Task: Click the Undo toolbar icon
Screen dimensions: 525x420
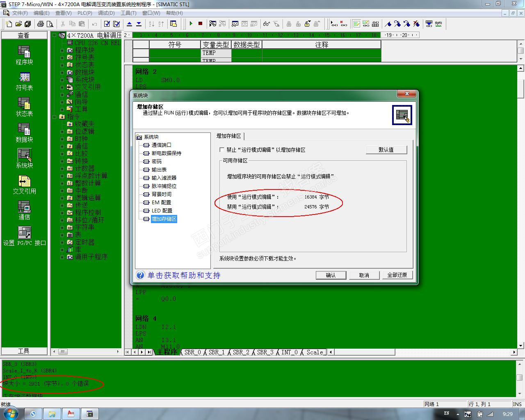Action: pos(94,24)
